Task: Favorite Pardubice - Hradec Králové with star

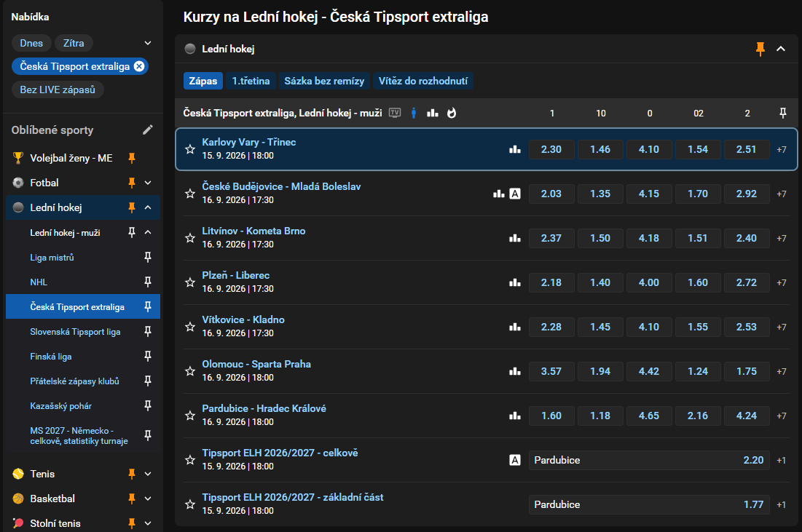Action: click(x=190, y=416)
